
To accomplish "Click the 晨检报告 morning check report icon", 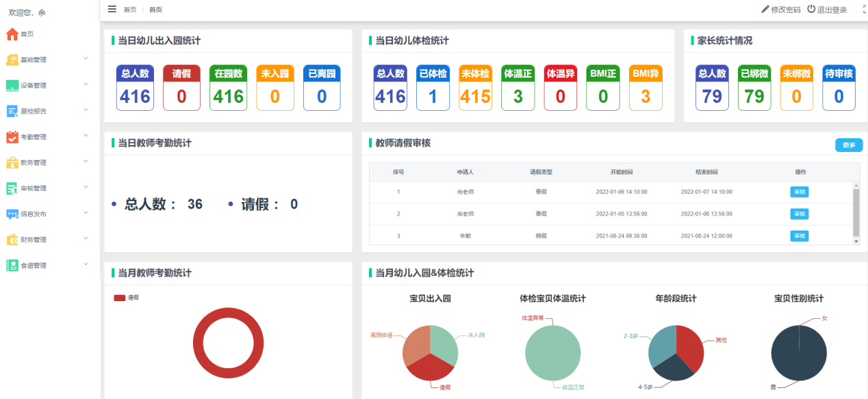I will coord(12,110).
